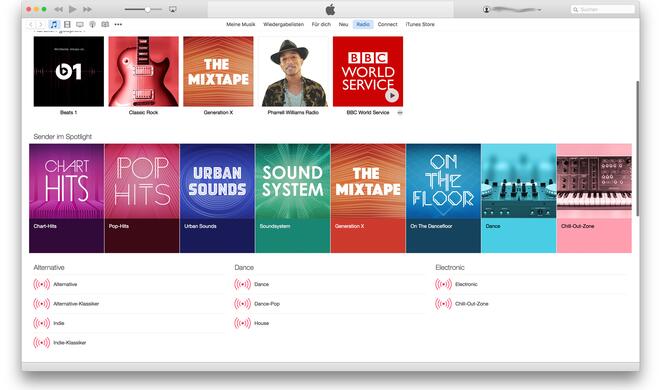660x390 pixels.
Task: Open the Beats 1 station artwork
Action: coord(69,72)
